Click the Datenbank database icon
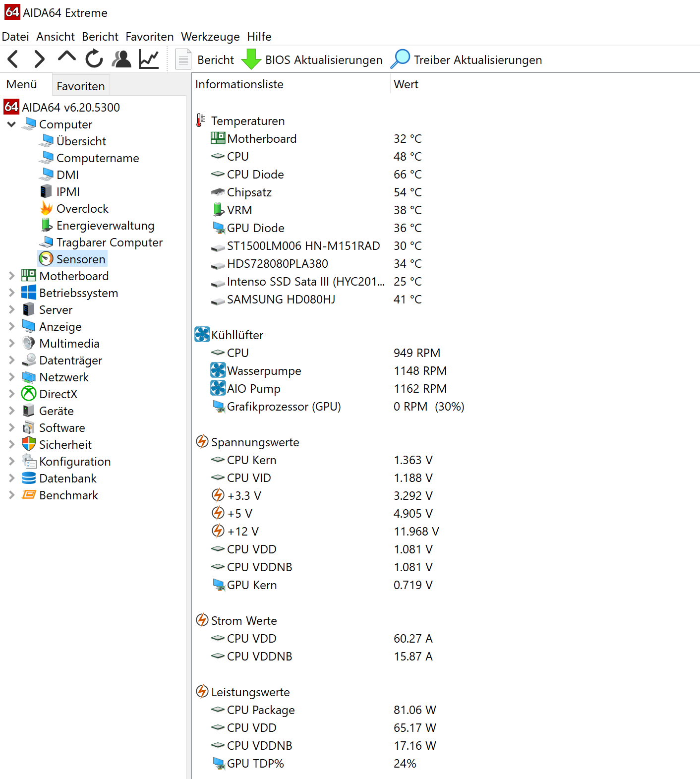The width and height of the screenshot is (700, 779). click(x=29, y=478)
